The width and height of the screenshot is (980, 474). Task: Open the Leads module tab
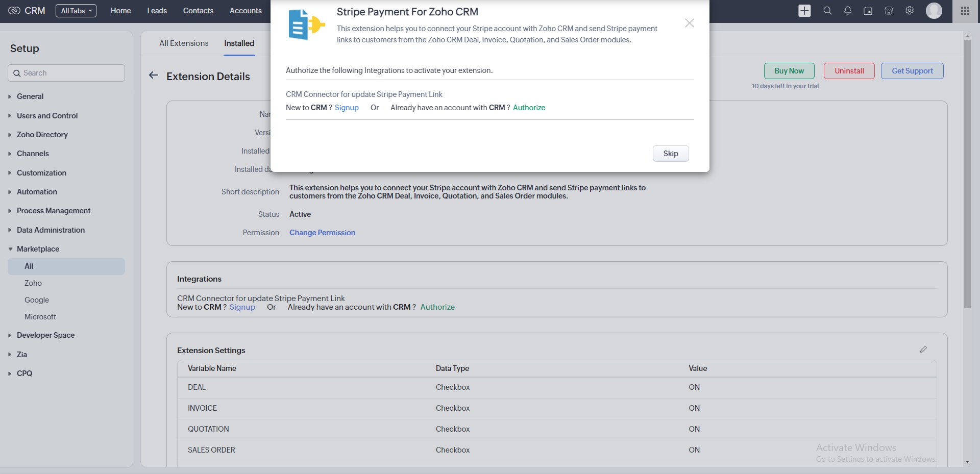(157, 11)
